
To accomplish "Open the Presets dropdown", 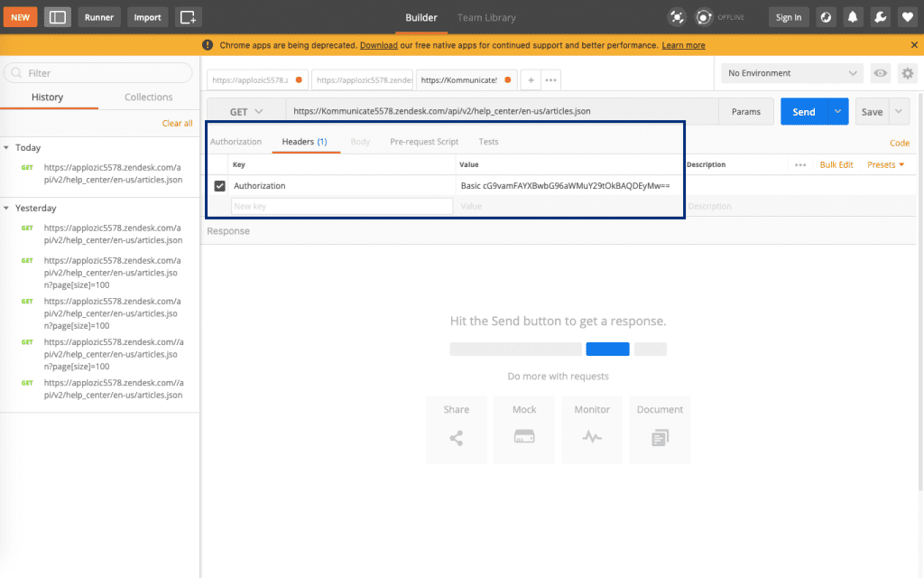I will pyautogui.click(x=886, y=164).
